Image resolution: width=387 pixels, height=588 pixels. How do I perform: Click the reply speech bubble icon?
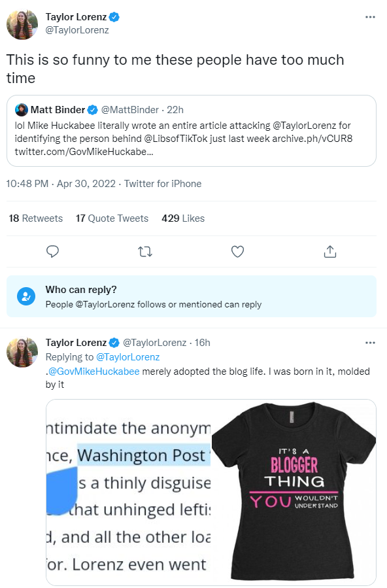click(x=52, y=251)
